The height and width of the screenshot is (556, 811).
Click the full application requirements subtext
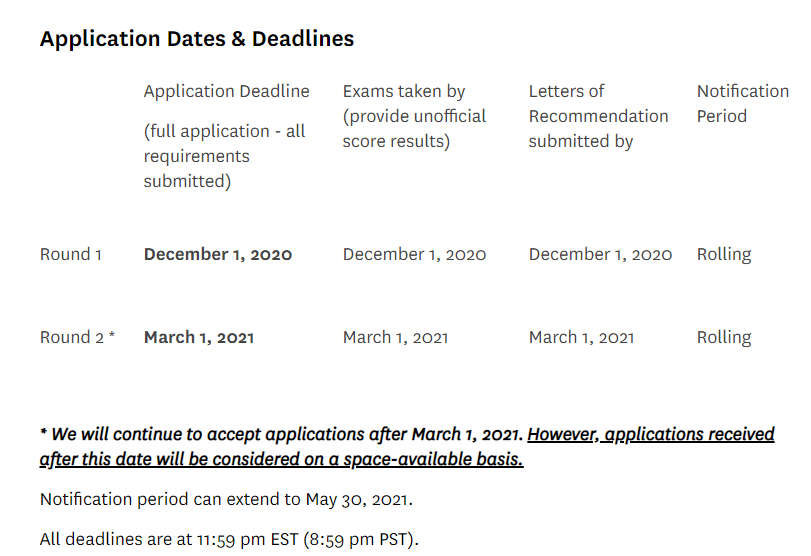tap(224, 156)
